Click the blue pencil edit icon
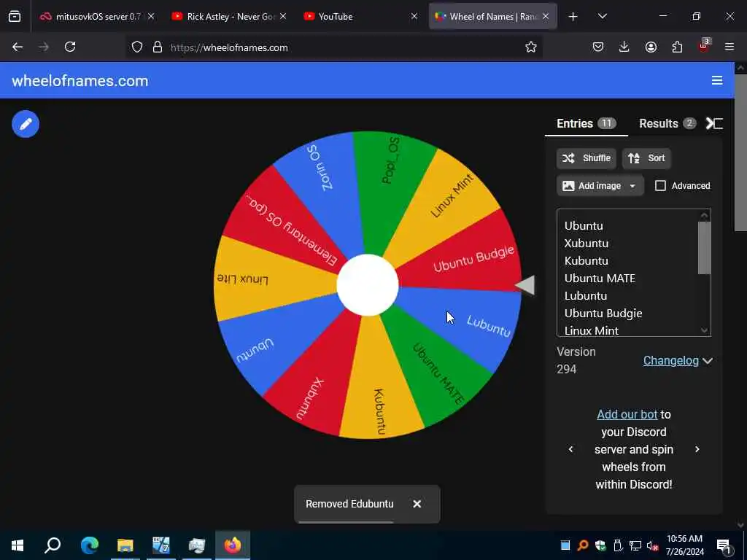 [26, 124]
